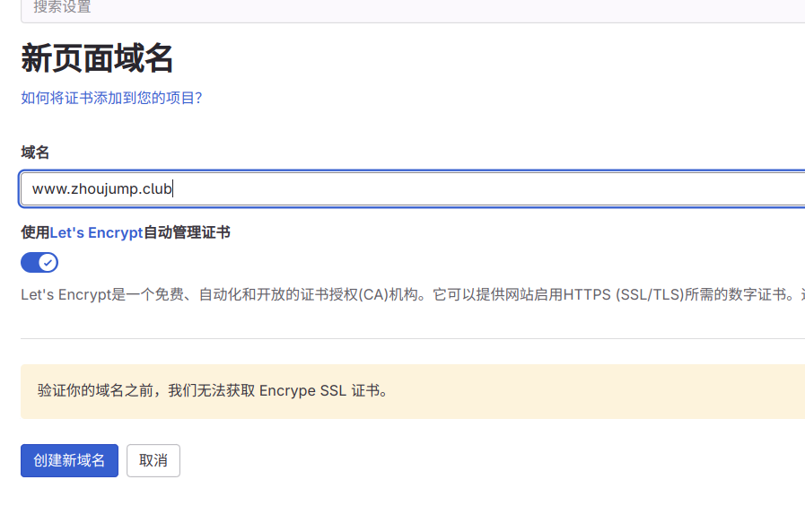The width and height of the screenshot is (805, 532).
Task: Click the empty area right of 取消
Action: (x=449, y=460)
